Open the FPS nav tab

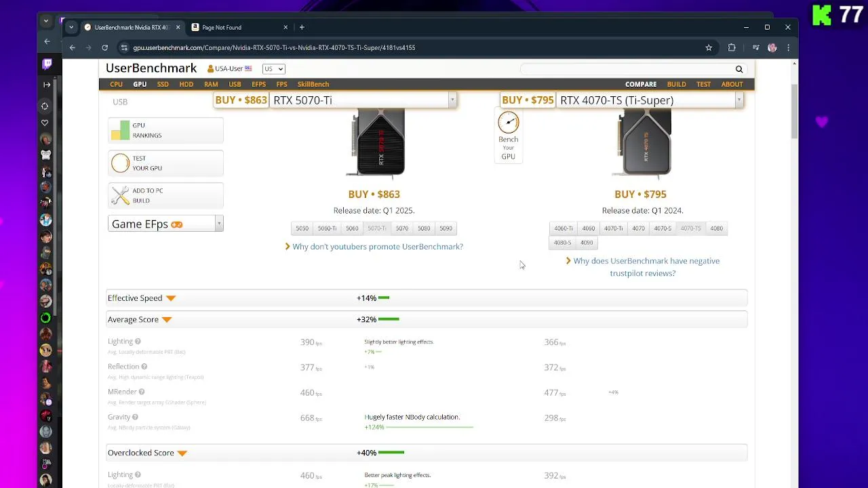pos(281,84)
